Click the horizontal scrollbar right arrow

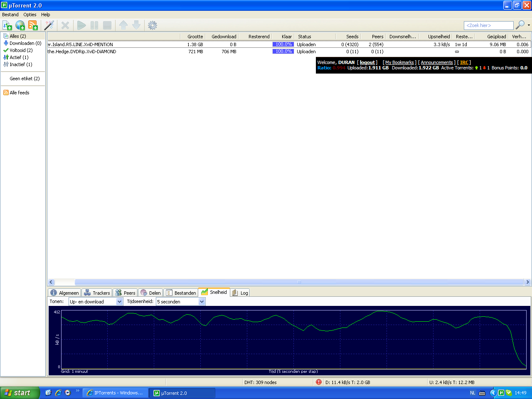527,282
